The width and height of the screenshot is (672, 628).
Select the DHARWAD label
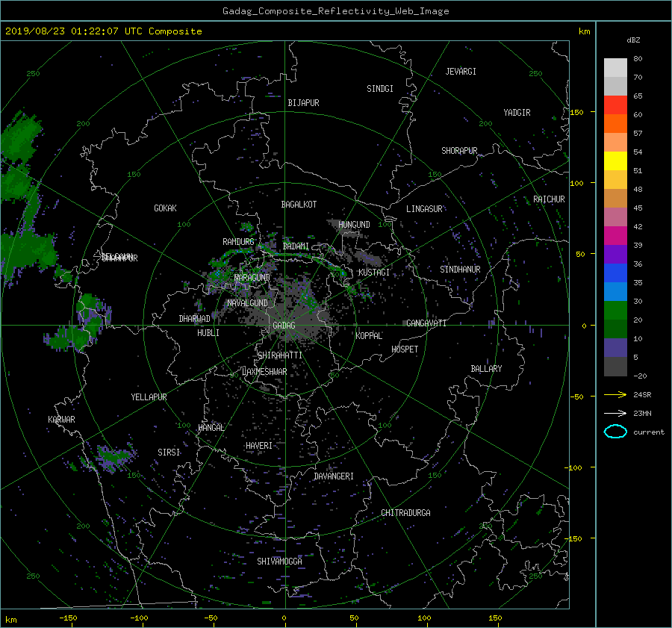[x=194, y=319]
